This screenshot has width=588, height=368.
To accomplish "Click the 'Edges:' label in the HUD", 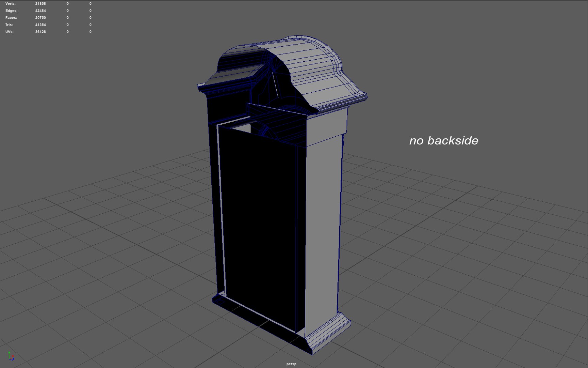I will coord(11,11).
